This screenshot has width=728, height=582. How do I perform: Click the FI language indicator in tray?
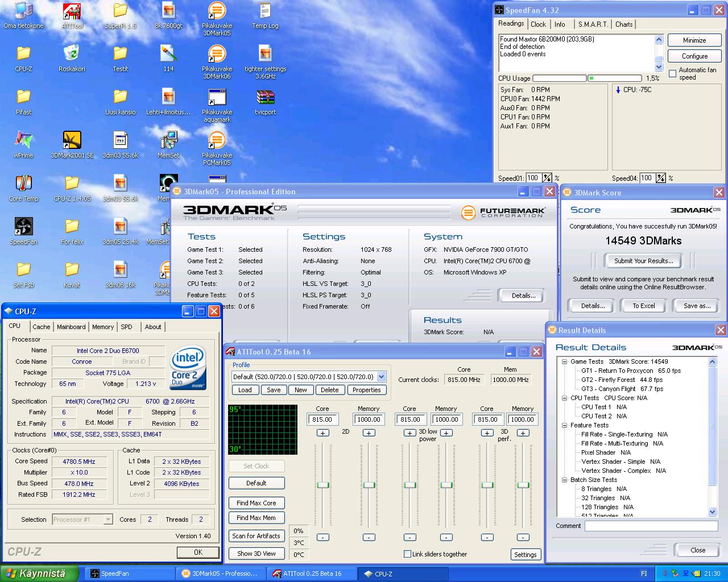(x=644, y=573)
